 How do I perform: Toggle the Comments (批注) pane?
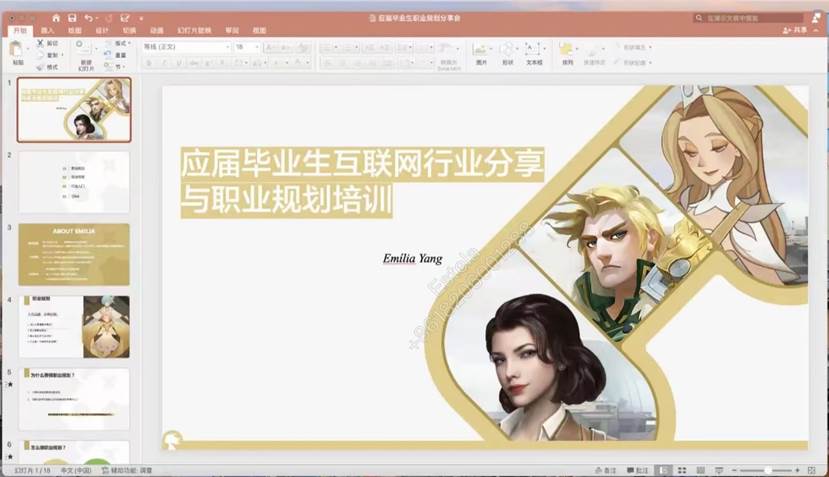point(638,469)
